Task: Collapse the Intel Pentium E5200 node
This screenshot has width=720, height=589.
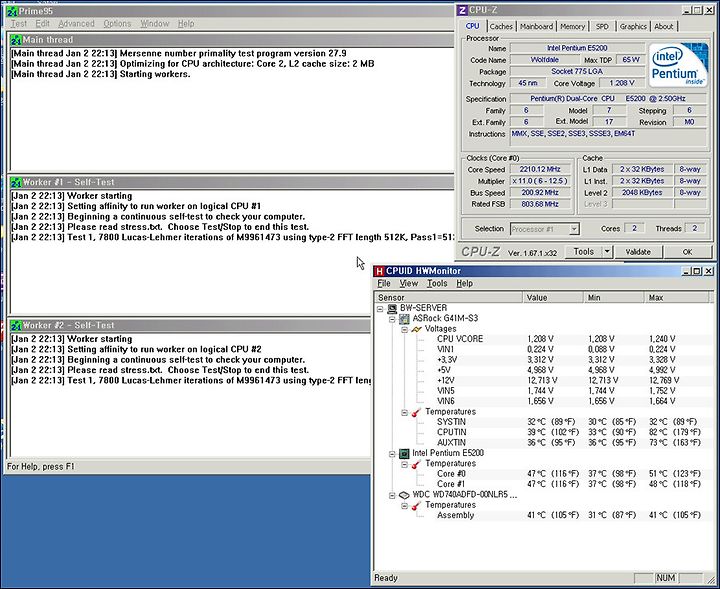Action: 392,454
